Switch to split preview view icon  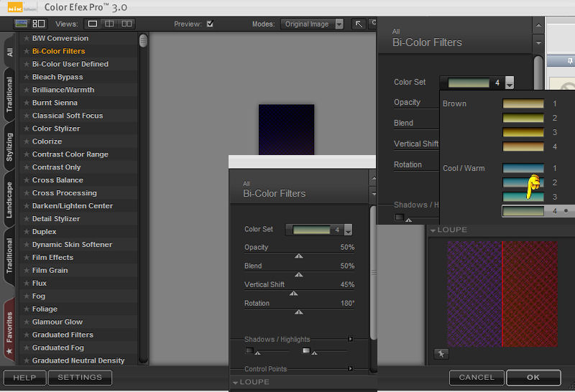pos(109,24)
